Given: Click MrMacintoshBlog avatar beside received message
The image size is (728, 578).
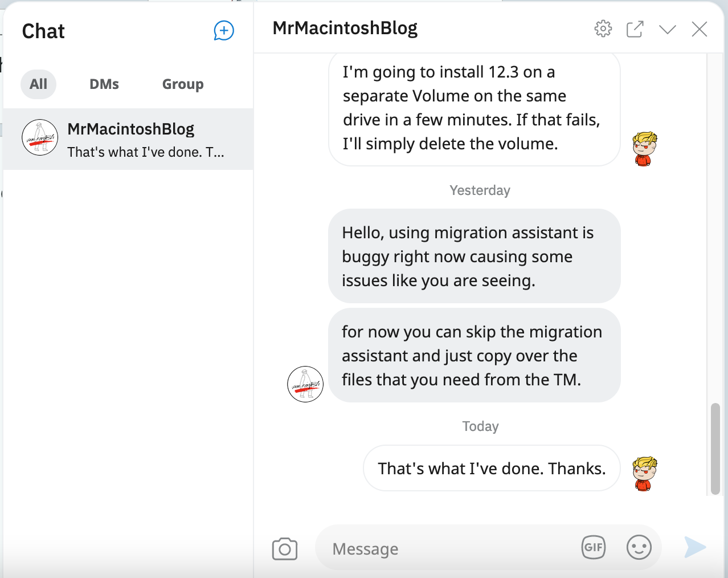Looking at the screenshot, I should [x=305, y=384].
